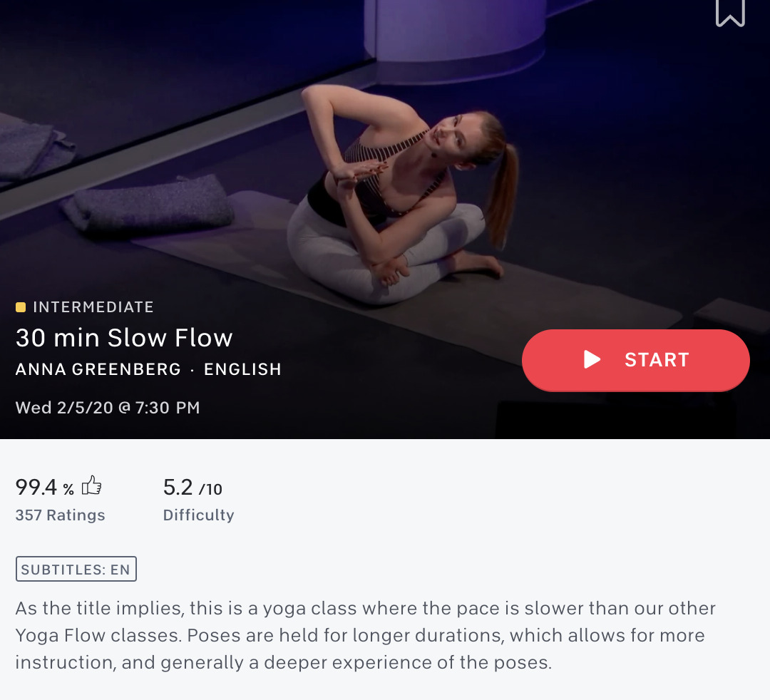Click the rolled blanket in the preview image
Viewport: 770px width, 700px height.
click(149, 205)
